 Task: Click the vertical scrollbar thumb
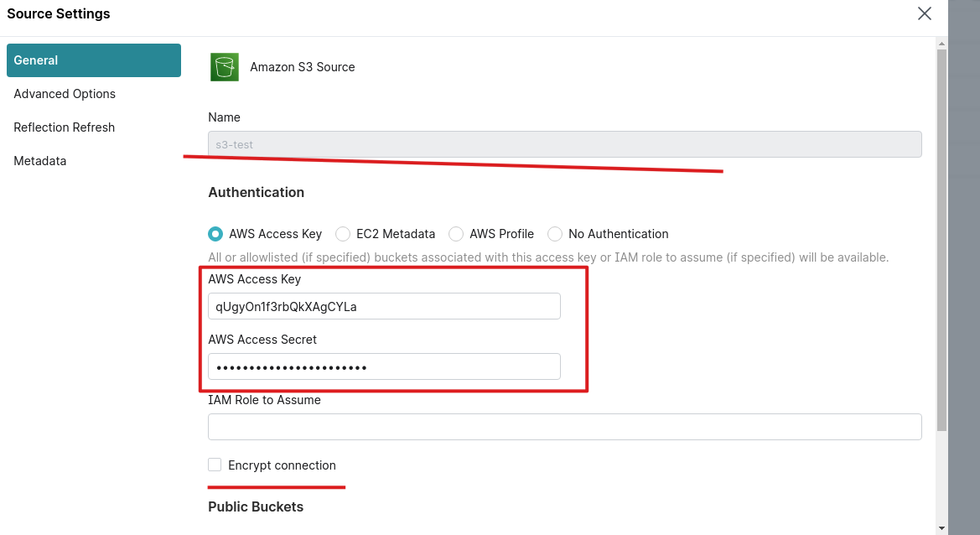pyautogui.click(x=942, y=240)
